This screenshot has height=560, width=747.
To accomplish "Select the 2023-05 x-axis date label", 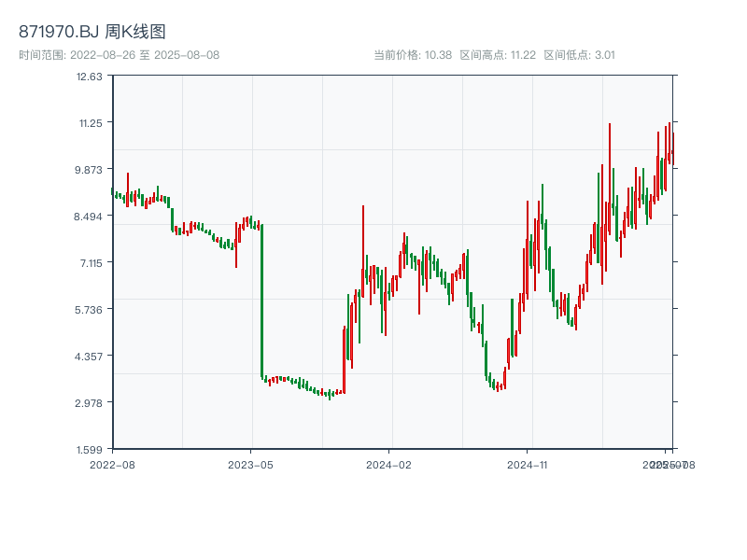I will 250,464.
